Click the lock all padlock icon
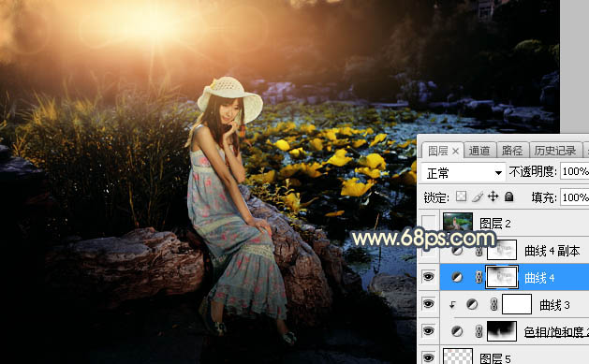 [509, 197]
